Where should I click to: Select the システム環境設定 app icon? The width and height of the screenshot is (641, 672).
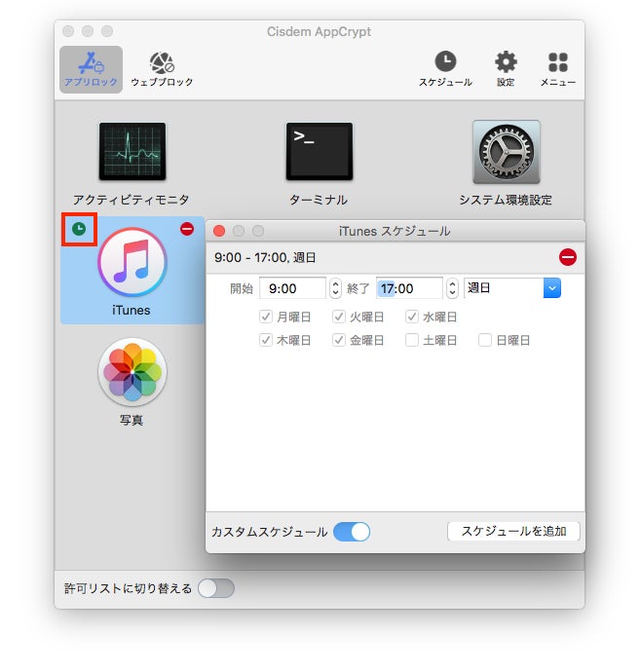click(506, 152)
